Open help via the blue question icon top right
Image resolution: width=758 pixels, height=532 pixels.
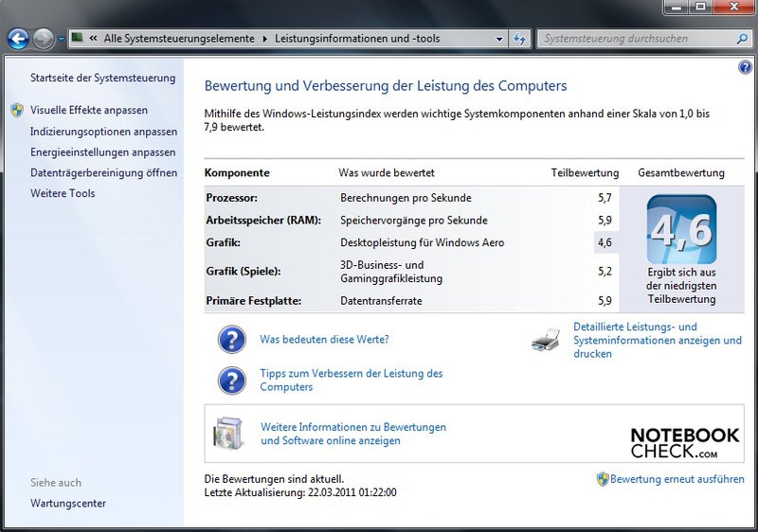pos(745,67)
